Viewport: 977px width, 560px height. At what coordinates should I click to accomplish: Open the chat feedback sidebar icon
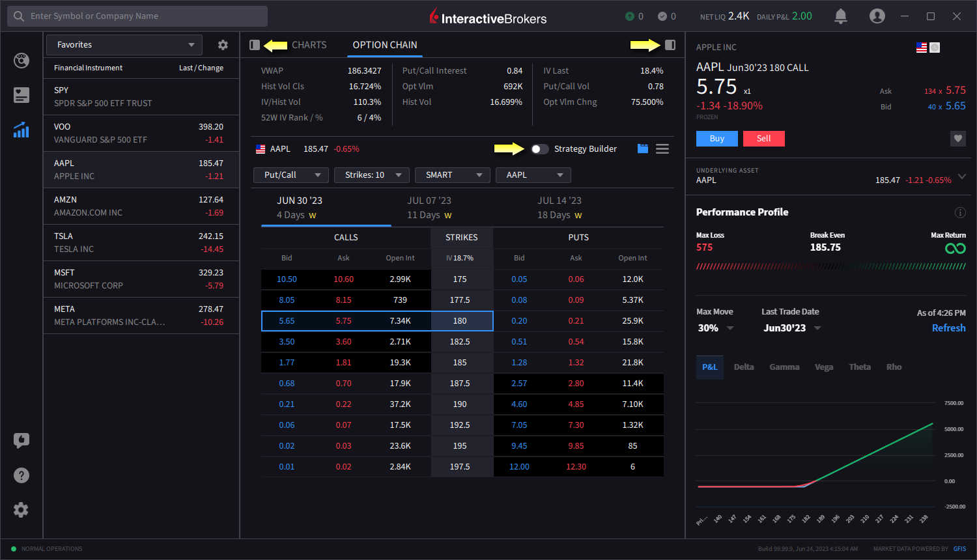click(21, 440)
